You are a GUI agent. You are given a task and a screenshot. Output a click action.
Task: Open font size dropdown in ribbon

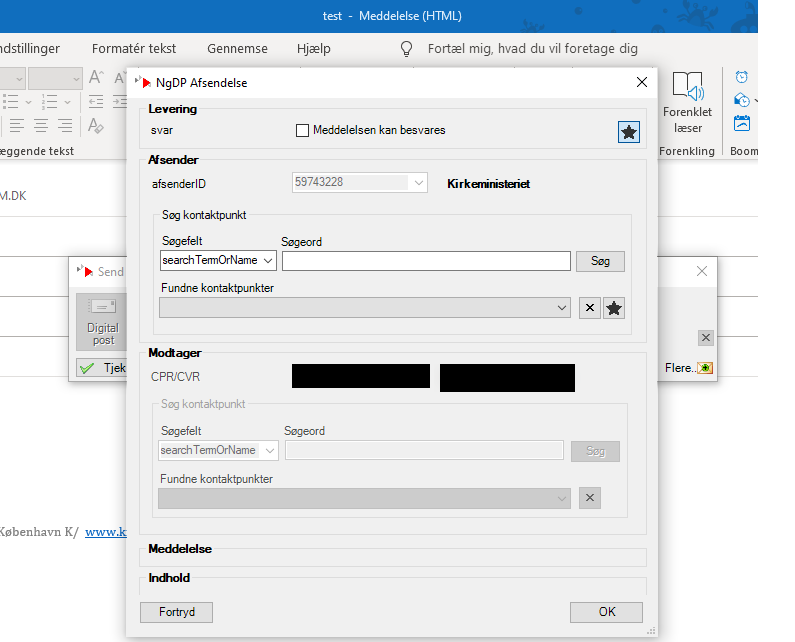[x=76, y=79]
